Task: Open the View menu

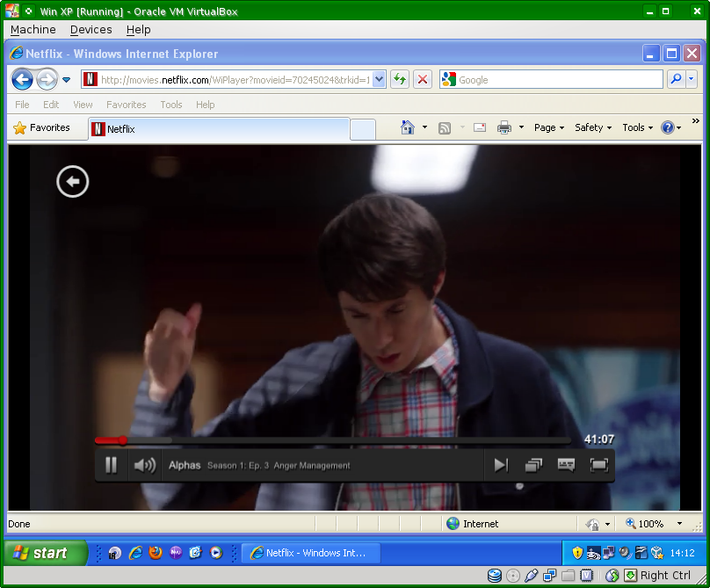Action: pos(83,105)
